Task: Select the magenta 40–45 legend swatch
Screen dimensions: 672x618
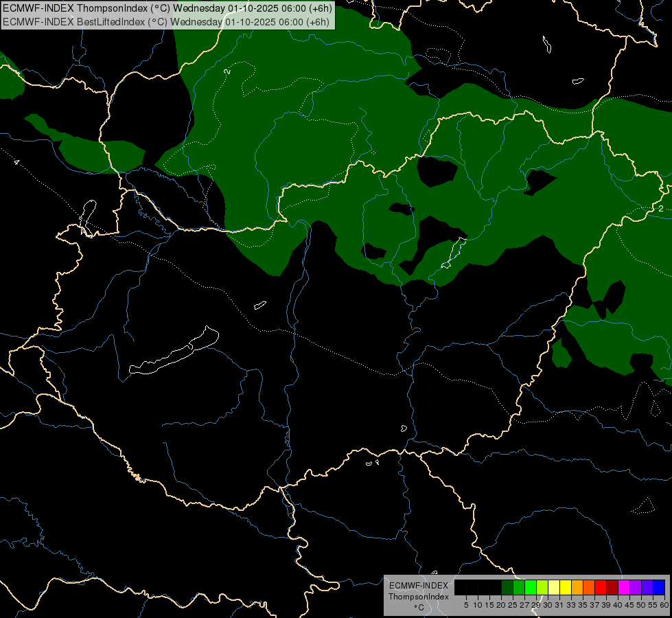Action: (x=624, y=587)
